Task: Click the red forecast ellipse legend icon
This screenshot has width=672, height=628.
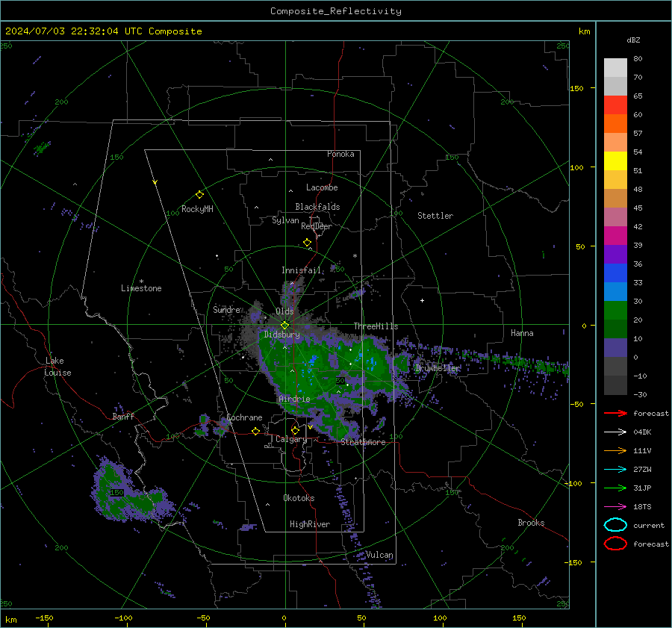Action: [x=615, y=544]
